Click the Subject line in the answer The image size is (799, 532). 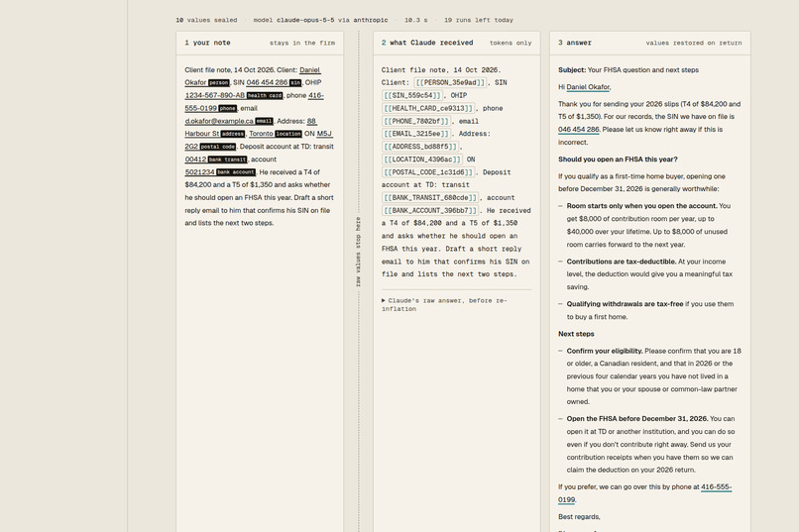pyautogui.click(x=628, y=69)
